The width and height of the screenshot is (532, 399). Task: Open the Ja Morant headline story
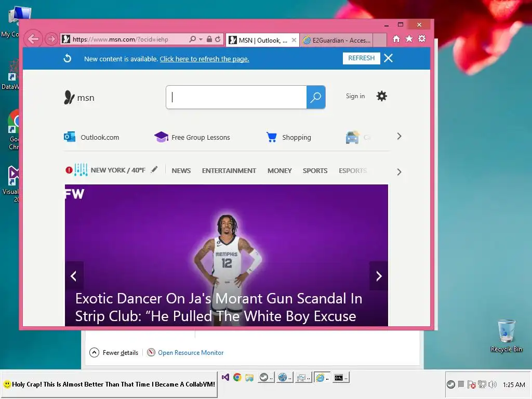pyautogui.click(x=219, y=308)
